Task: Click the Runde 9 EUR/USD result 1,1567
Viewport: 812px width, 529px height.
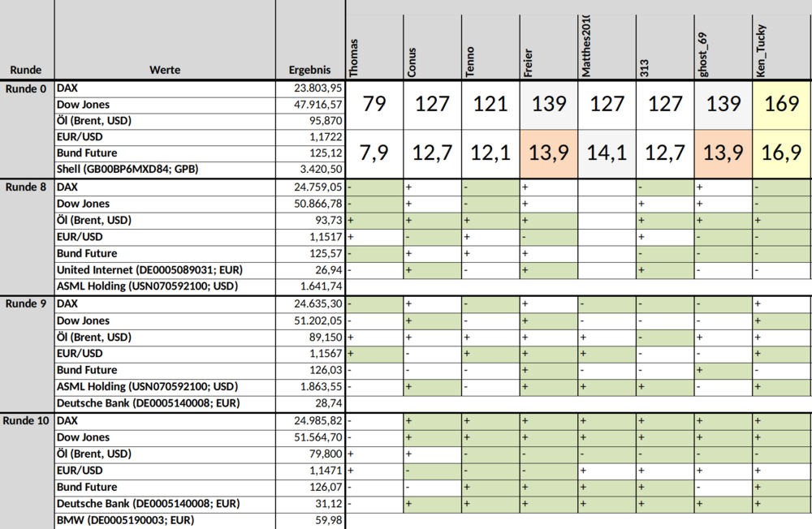Action: (x=310, y=354)
